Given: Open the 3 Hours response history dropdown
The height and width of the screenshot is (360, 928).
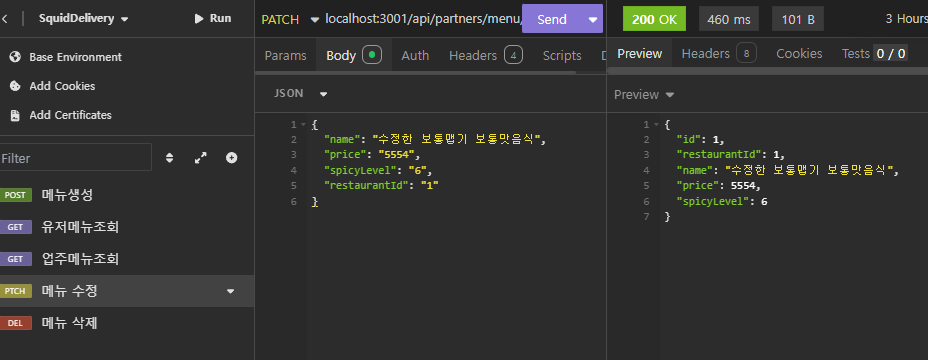Looking at the screenshot, I should click(906, 19).
